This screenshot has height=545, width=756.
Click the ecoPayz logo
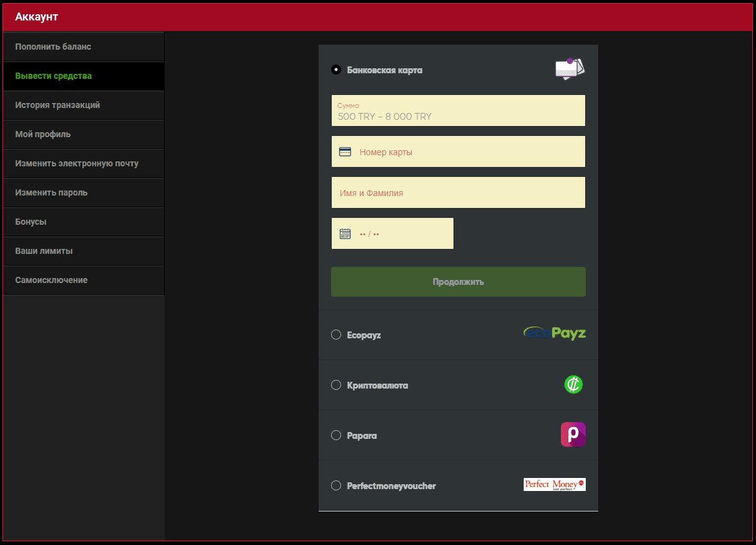tap(554, 334)
